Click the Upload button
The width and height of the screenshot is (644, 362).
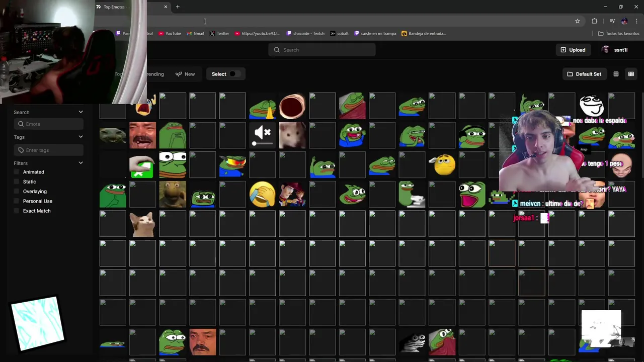click(x=573, y=50)
